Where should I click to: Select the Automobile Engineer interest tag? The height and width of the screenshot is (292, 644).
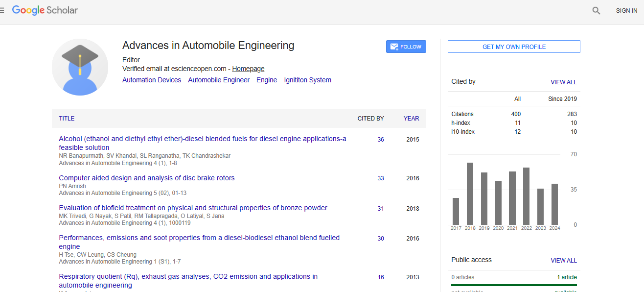[x=219, y=80]
